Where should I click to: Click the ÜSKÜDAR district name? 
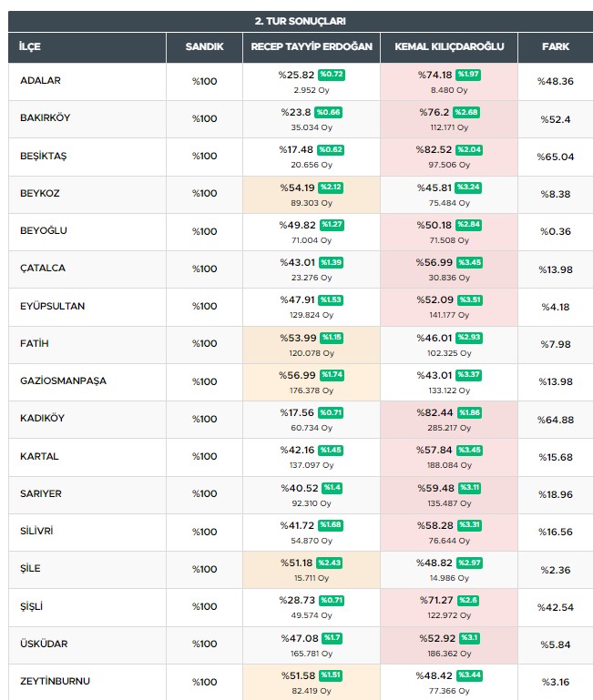click(x=45, y=644)
